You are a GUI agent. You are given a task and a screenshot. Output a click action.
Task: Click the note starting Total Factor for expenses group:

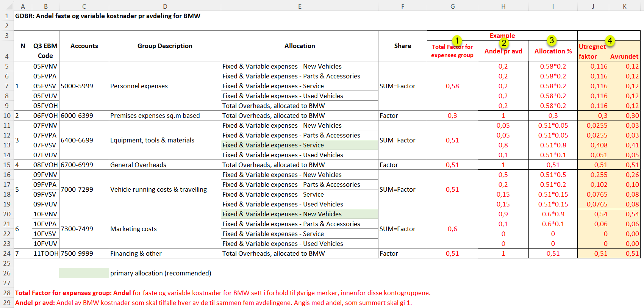pos(223,293)
